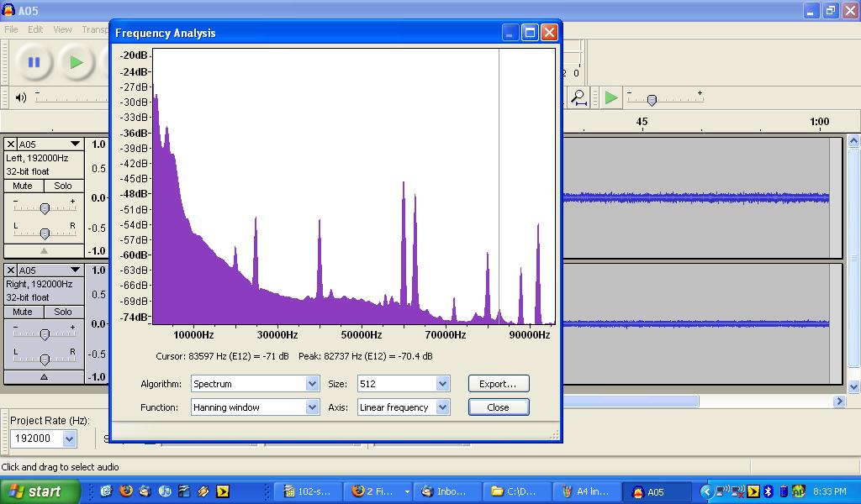Viewport: 861px width, 504px height.
Task: Click the Export... button
Action: point(498,384)
